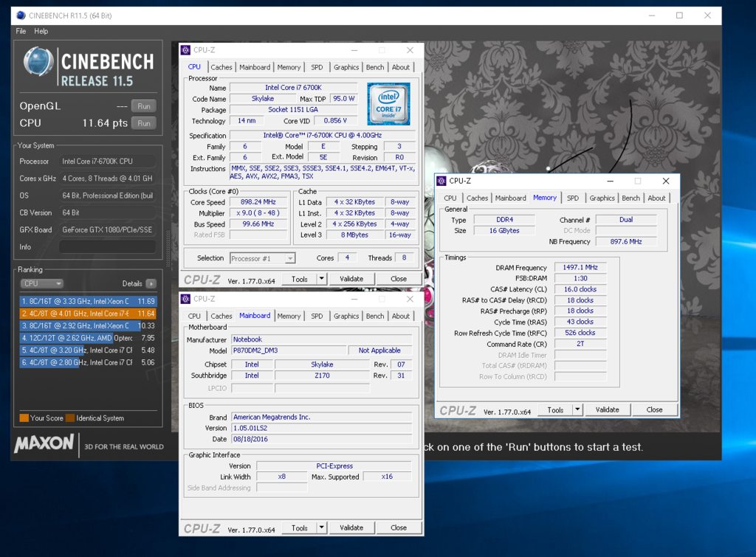The image size is (756, 557).
Task: Click Validate in top CPU-Z window
Action: point(351,279)
